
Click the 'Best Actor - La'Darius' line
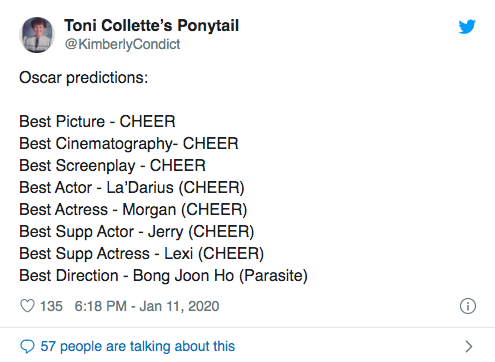[x=132, y=187]
